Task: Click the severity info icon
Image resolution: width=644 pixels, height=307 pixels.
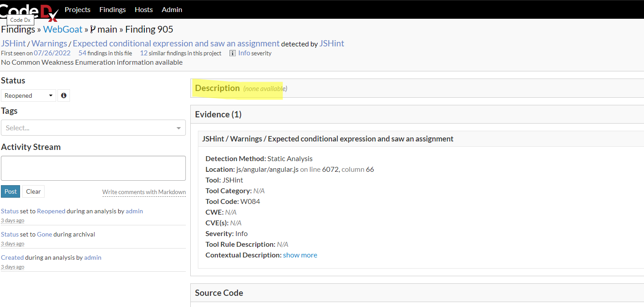Action: click(233, 53)
